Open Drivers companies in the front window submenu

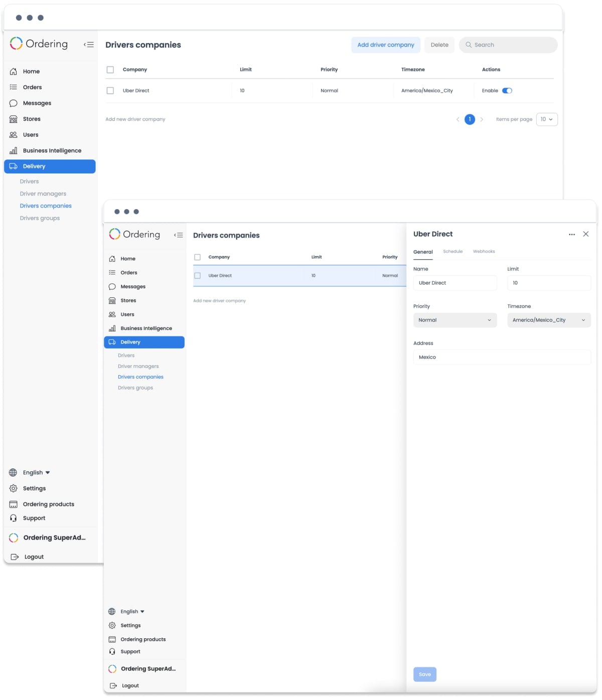point(140,377)
